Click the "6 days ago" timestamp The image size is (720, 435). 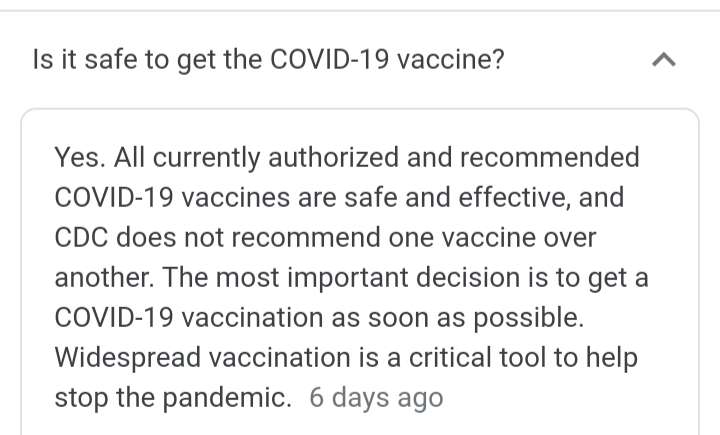(376, 397)
